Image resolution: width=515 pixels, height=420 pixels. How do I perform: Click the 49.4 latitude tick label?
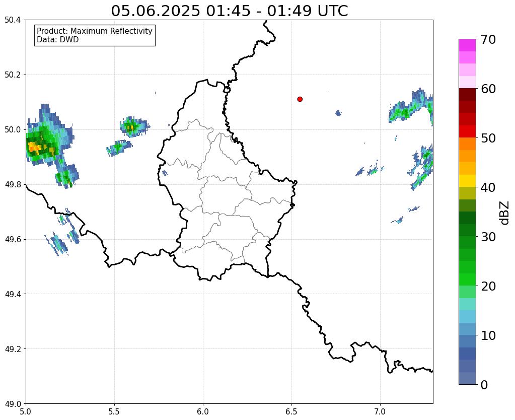13,294
